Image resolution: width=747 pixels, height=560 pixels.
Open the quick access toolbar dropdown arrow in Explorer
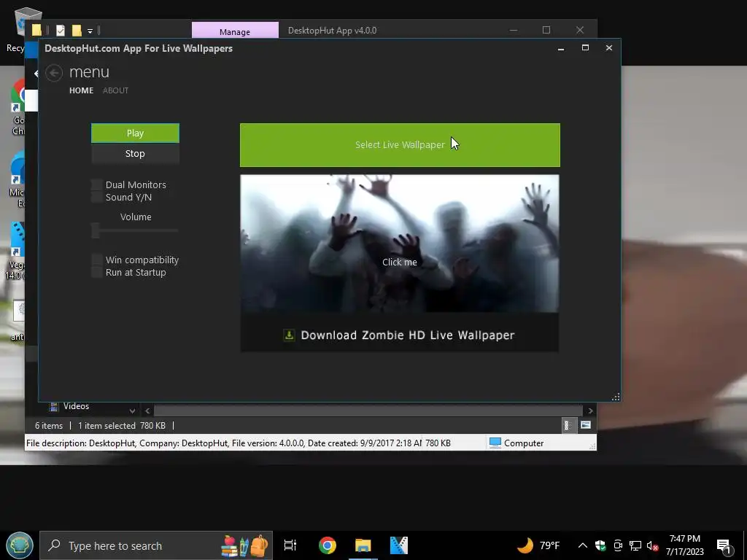point(90,31)
